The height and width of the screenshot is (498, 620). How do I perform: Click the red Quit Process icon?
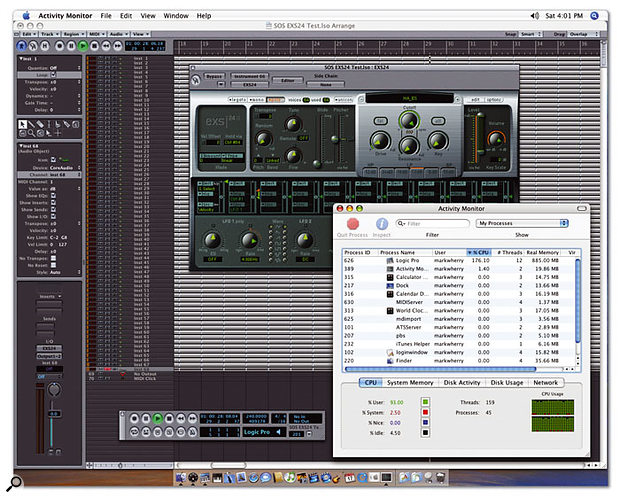click(353, 224)
